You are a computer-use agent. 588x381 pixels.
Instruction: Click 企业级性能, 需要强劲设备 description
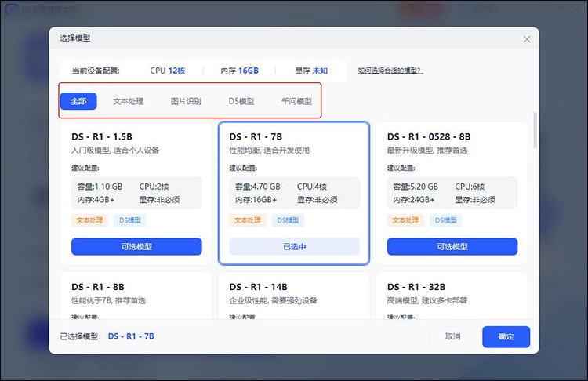[274, 300]
